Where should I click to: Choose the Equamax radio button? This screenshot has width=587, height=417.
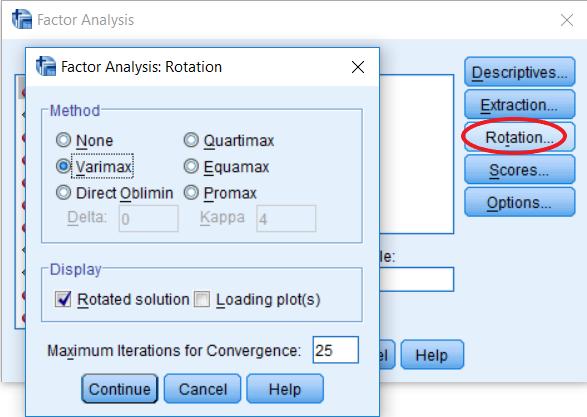(191, 166)
